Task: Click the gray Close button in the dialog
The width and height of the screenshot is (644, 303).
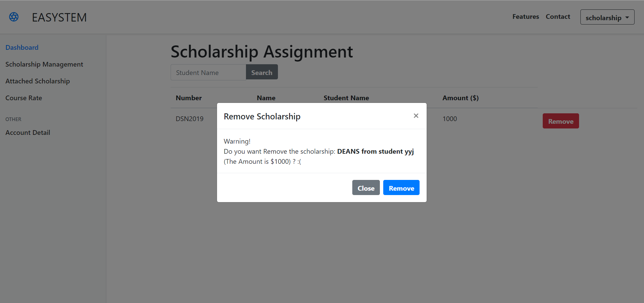Action: (366, 188)
